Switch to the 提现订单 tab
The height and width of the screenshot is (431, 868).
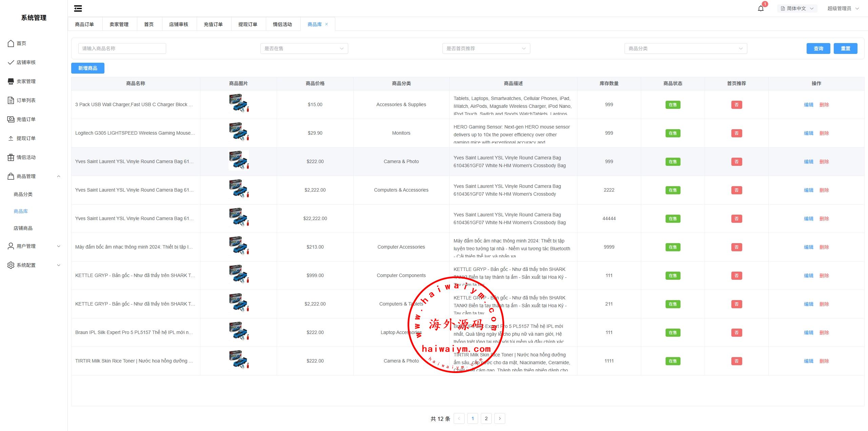pyautogui.click(x=248, y=24)
